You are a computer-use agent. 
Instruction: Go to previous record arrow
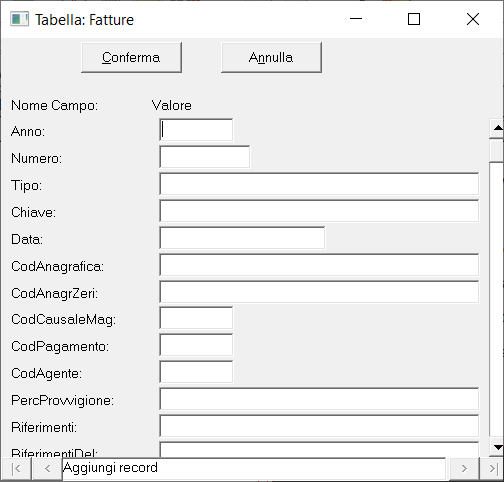coord(47,469)
